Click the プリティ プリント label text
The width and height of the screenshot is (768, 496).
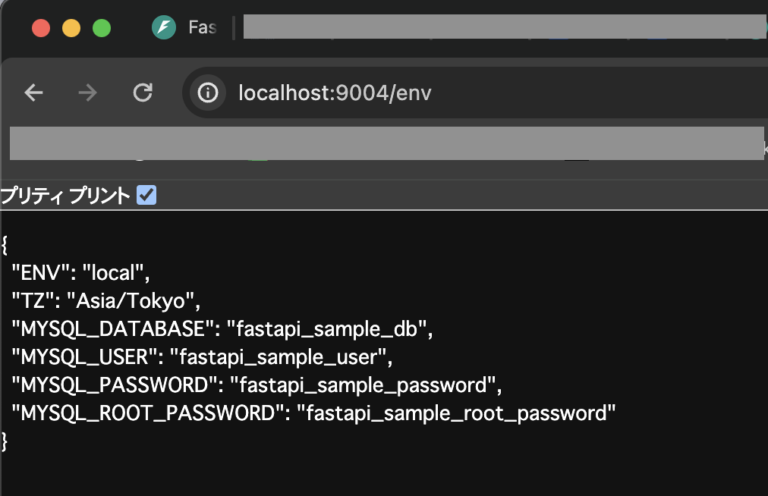coord(65,195)
